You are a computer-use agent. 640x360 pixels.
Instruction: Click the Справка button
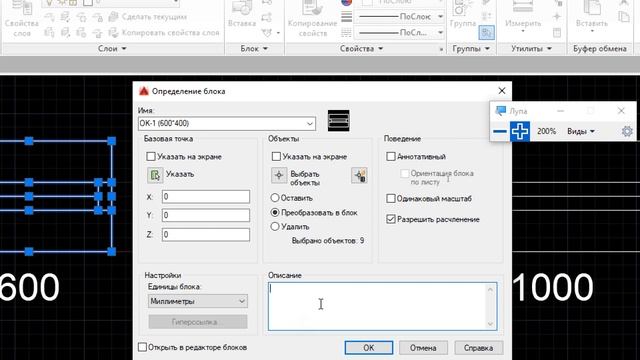click(478, 348)
